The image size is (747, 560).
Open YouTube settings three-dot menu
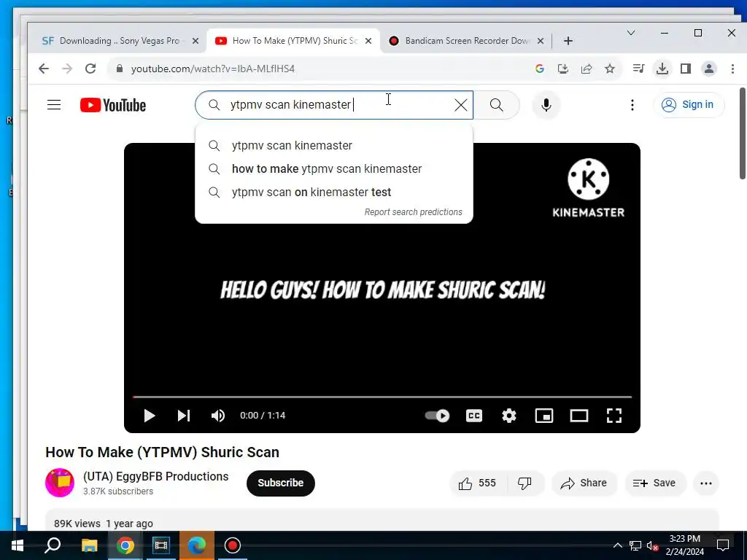click(x=632, y=105)
